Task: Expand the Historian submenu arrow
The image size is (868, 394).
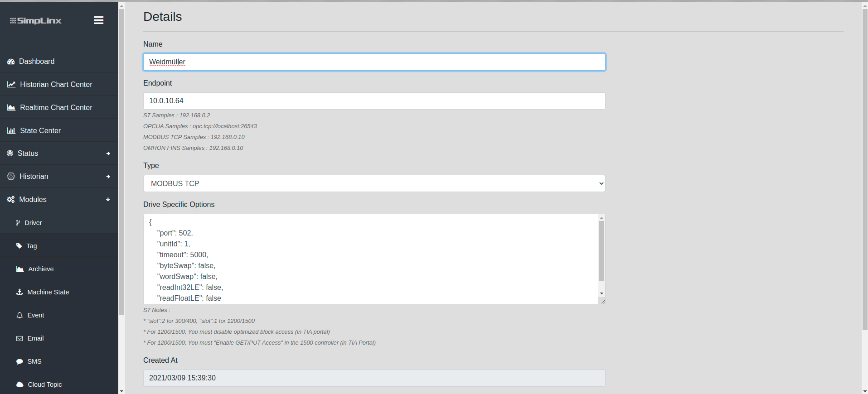Action: (x=108, y=177)
